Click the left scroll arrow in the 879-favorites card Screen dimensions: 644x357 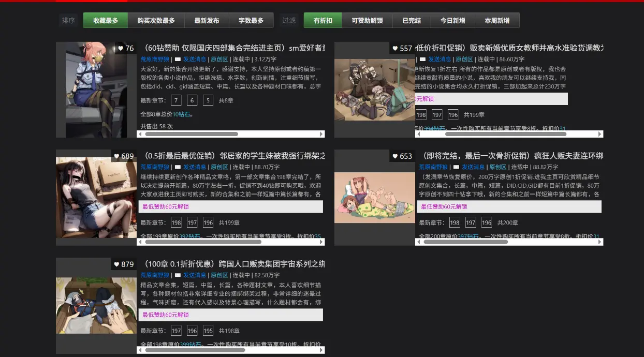(141, 350)
